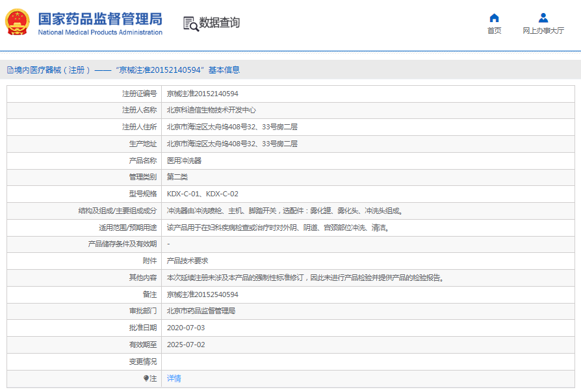Click the document icon before 境内医疗器械
The width and height of the screenshot is (581, 392).
pos(10,70)
